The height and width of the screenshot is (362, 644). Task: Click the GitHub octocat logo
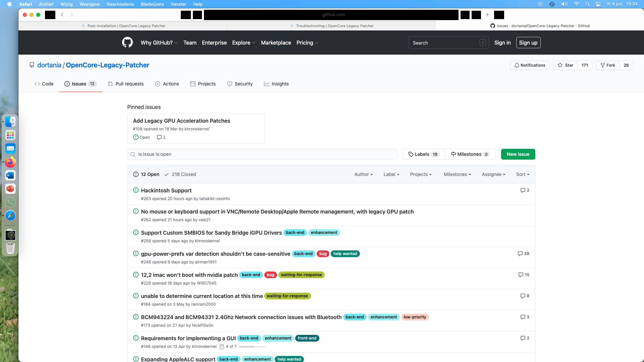[127, 43]
